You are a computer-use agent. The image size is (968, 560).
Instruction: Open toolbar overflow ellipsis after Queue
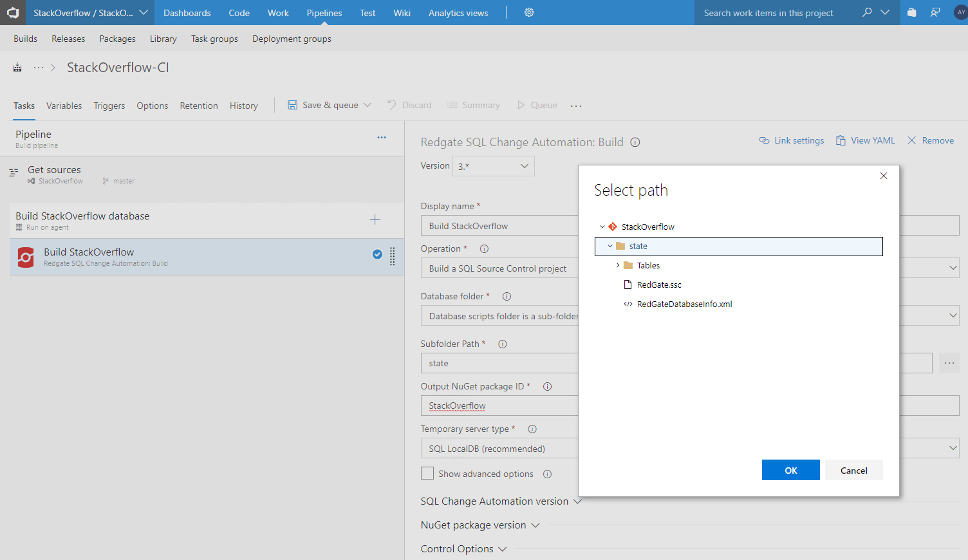click(x=576, y=106)
